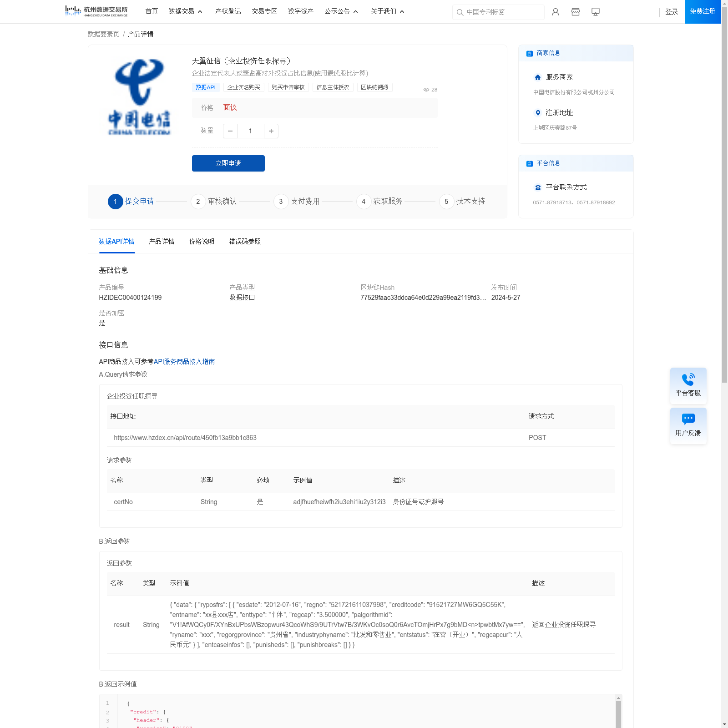Click the minus quantity button
This screenshot has width=728, height=728.
(x=230, y=131)
